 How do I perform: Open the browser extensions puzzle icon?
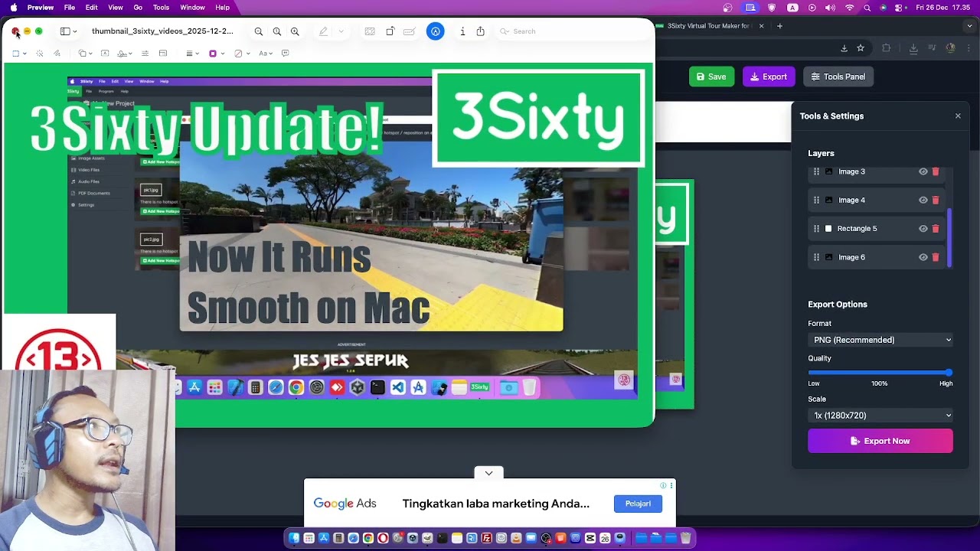point(887,48)
